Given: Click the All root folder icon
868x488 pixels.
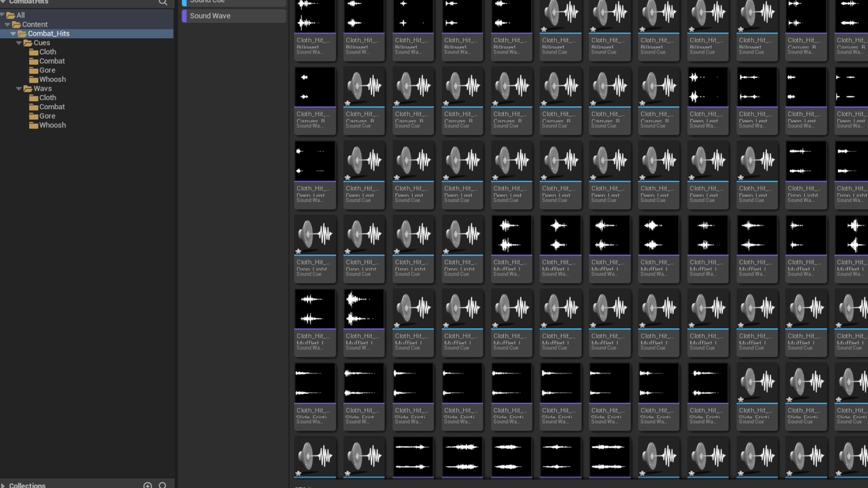Looking at the screenshot, I should 10,16.
